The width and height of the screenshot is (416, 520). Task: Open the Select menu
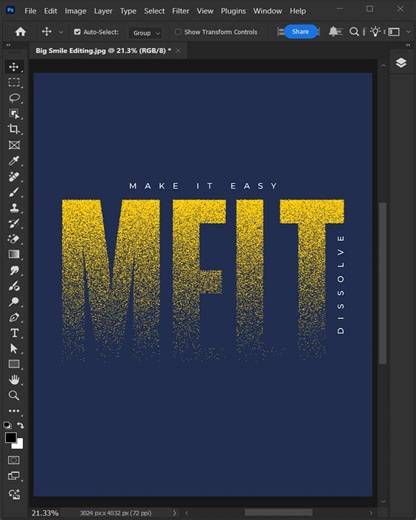click(x=154, y=11)
